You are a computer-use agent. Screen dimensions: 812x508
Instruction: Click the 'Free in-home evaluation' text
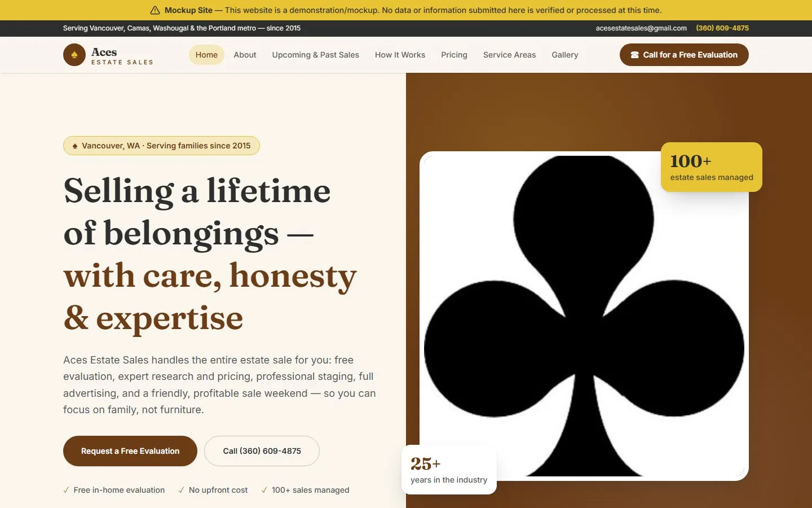point(119,490)
